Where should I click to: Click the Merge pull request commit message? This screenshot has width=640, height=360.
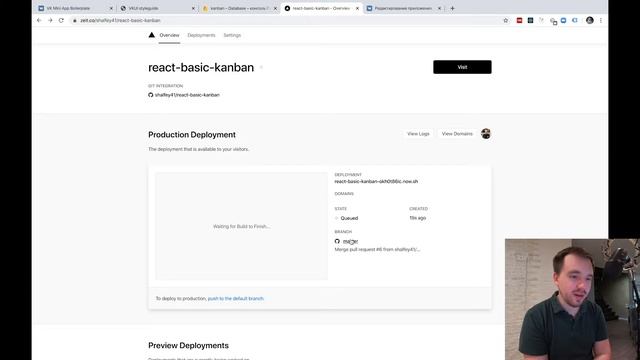(377, 249)
